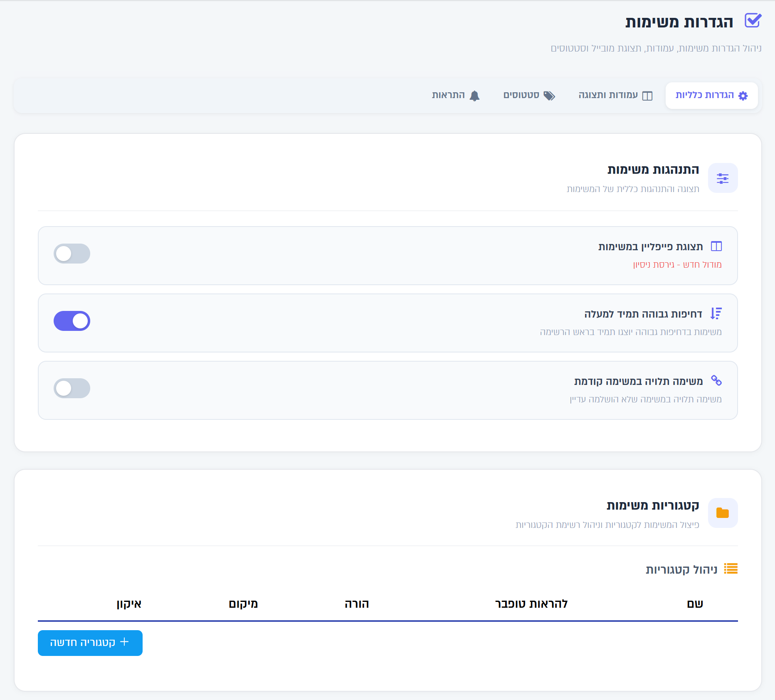Go to the התראות tab
The image size is (775, 700).
click(456, 96)
